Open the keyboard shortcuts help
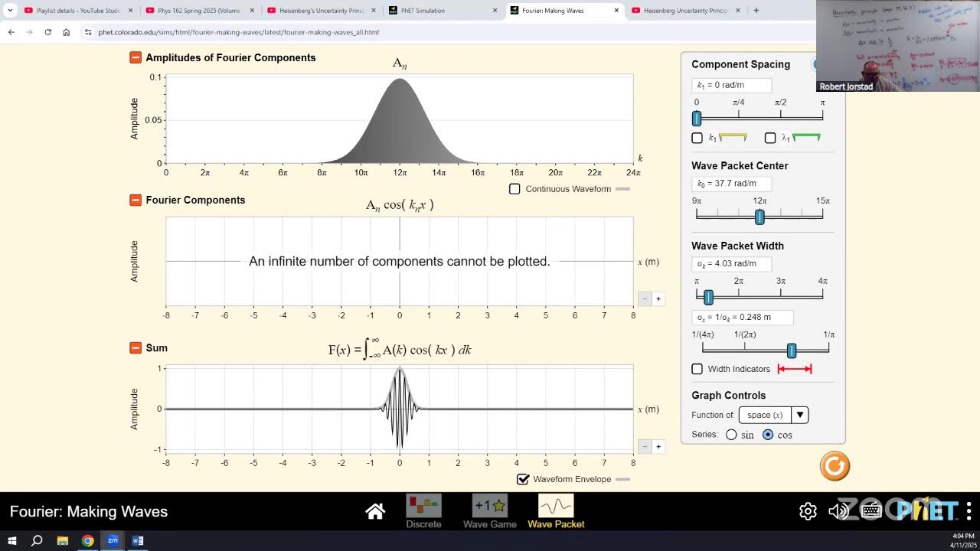The width and height of the screenshot is (980, 551). [x=871, y=511]
